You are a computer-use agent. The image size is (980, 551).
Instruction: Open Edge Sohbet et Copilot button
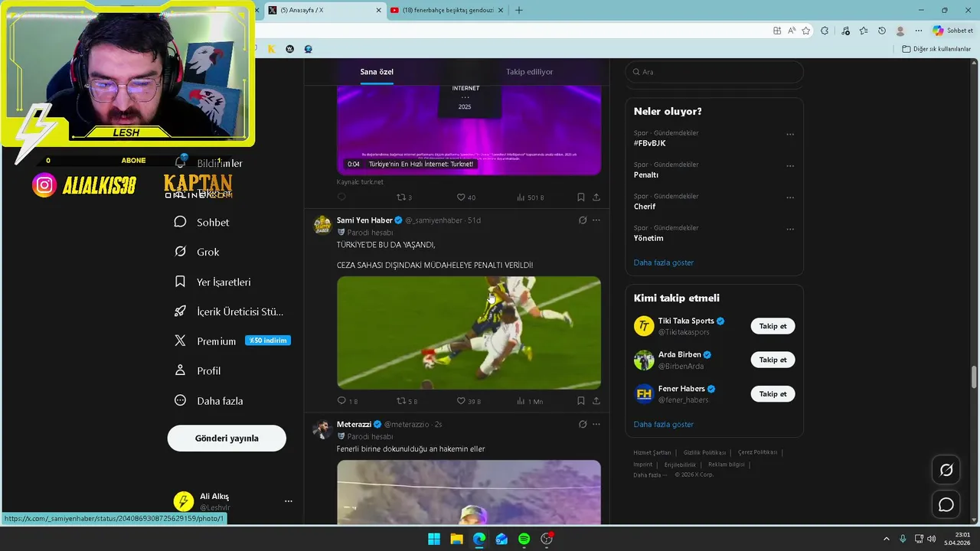tap(953, 31)
